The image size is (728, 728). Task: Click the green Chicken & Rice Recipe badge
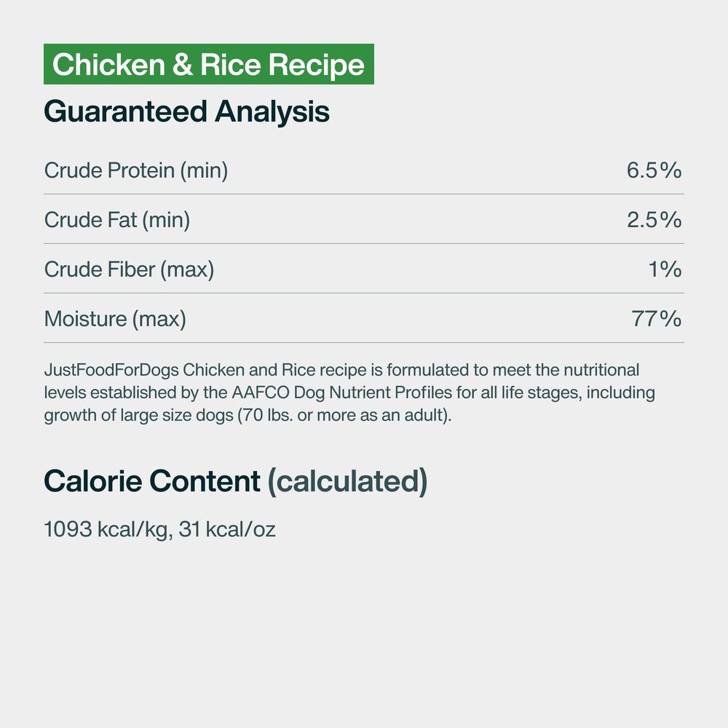point(208,65)
